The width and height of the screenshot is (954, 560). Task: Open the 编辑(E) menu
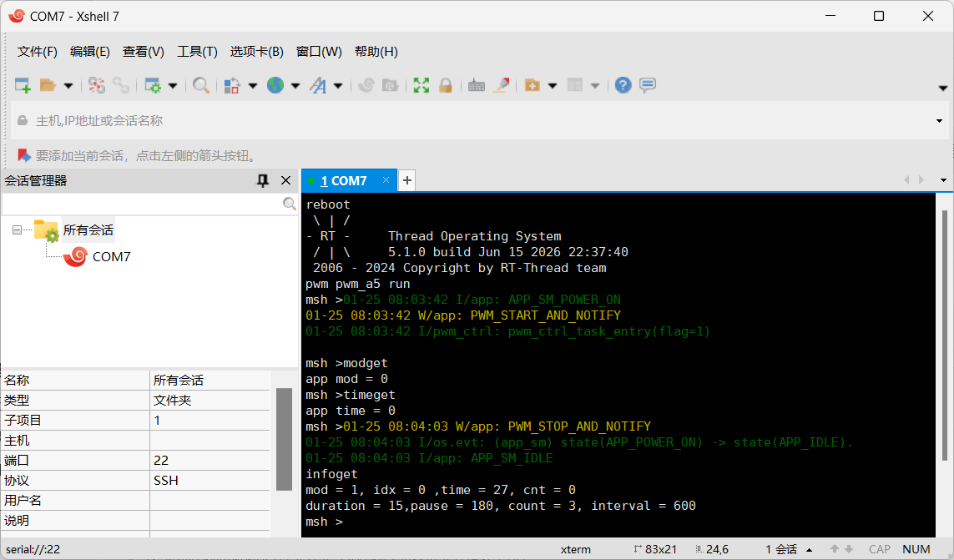[90, 52]
